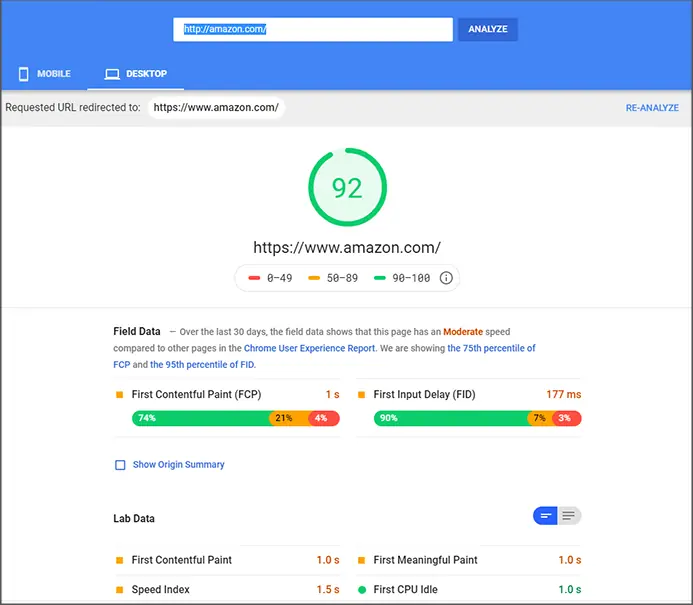Image resolution: width=693 pixels, height=605 pixels.
Task: Click the FID 7% orange bar segment
Action: pyautogui.click(x=540, y=418)
